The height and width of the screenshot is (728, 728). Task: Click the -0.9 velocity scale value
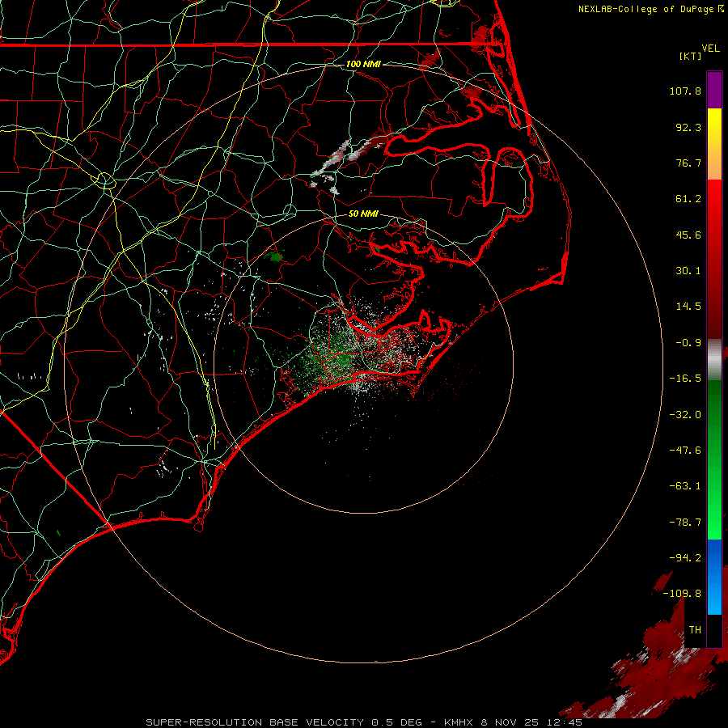click(688, 343)
